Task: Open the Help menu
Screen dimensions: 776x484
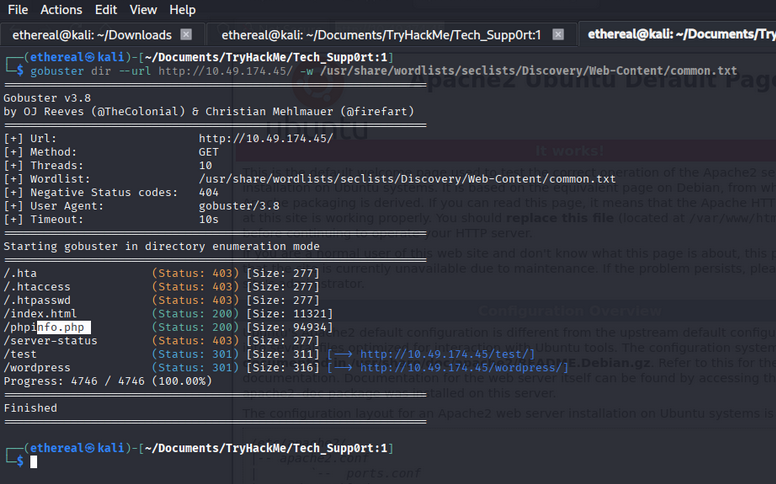Action: click(x=183, y=10)
